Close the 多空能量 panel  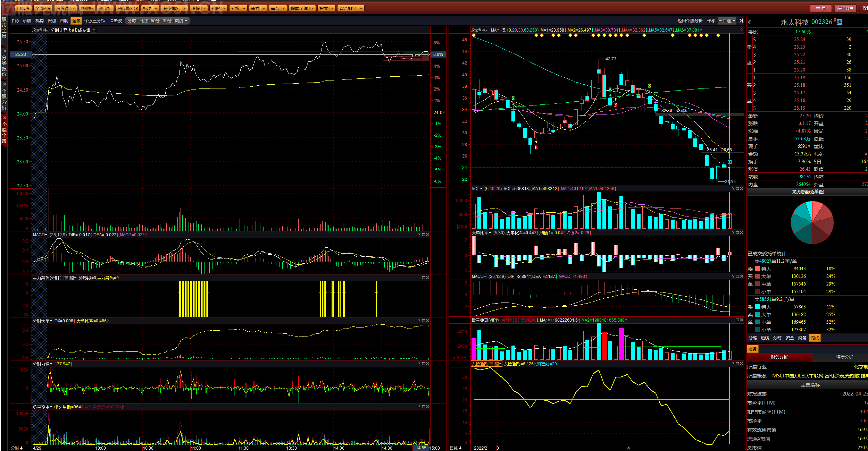(x=428, y=407)
